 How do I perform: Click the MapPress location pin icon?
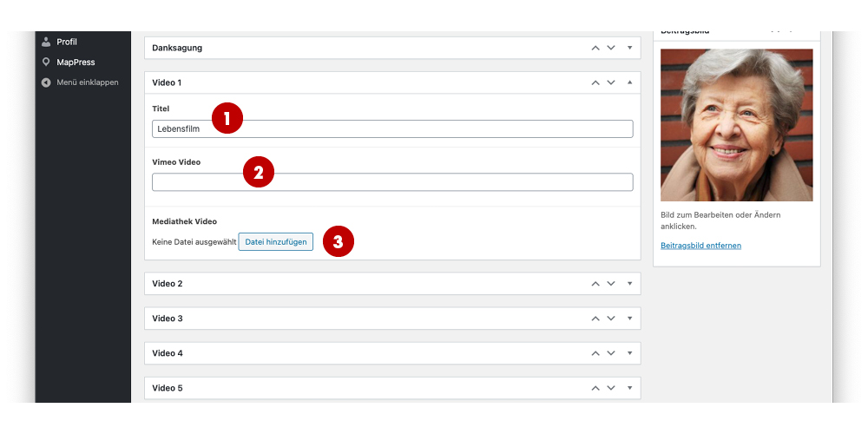46,62
